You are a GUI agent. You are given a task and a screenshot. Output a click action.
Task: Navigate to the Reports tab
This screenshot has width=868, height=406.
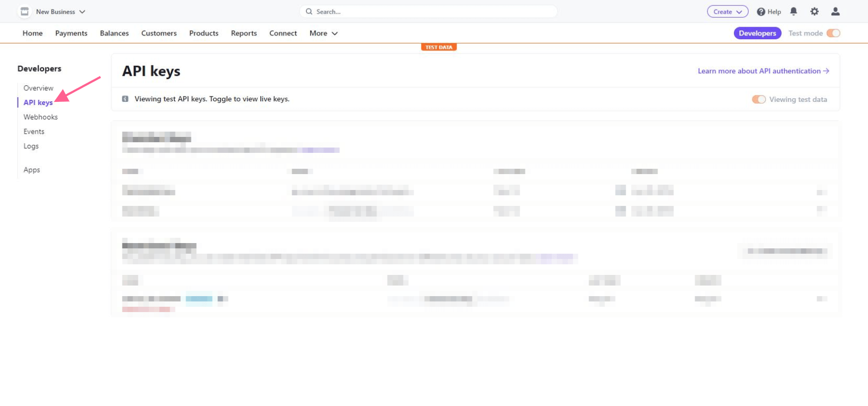coord(243,33)
